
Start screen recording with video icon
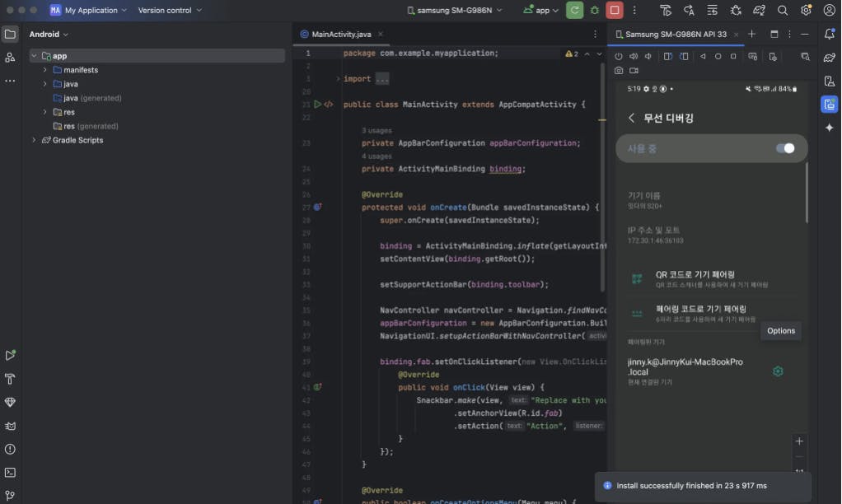coord(634,70)
